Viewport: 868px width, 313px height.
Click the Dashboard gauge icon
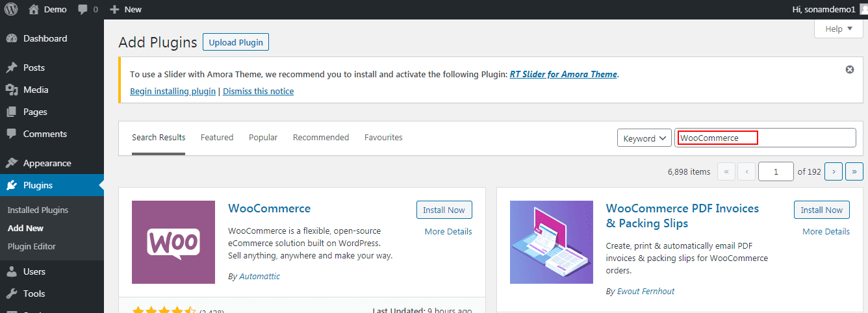[x=11, y=38]
